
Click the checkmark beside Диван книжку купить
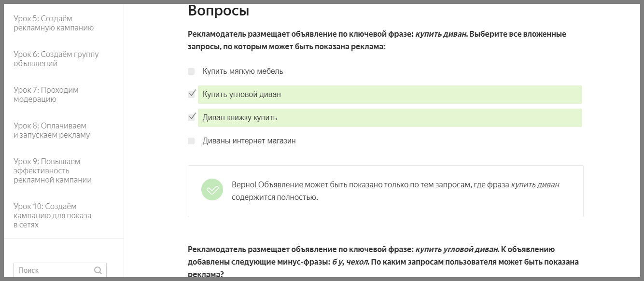192,117
